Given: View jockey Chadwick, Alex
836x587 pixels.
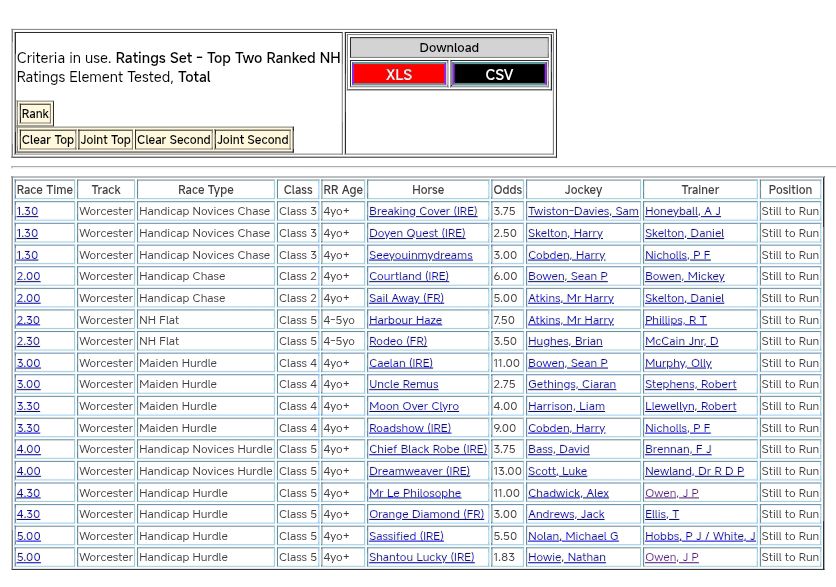Looking at the screenshot, I should pyautogui.click(x=568, y=493).
